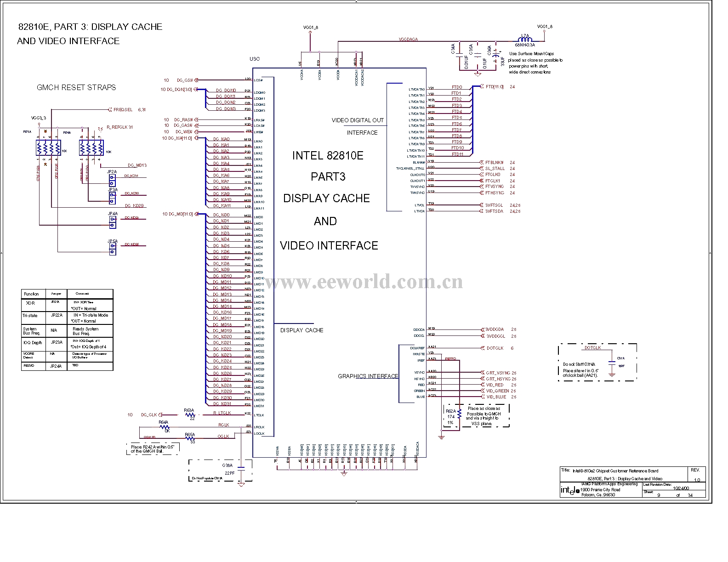Select VCC1_8 power symbol above U3C
728x562 pixels.
coord(311,29)
